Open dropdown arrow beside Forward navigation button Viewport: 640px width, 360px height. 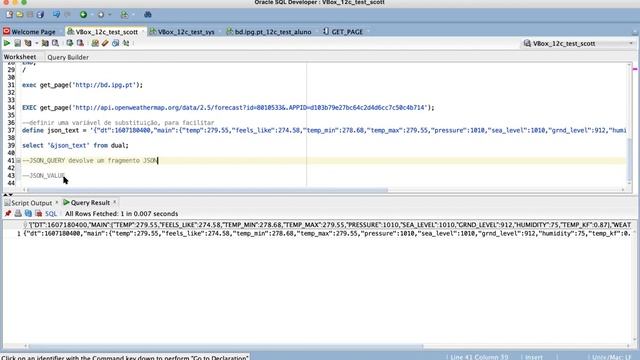pos(109,15)
